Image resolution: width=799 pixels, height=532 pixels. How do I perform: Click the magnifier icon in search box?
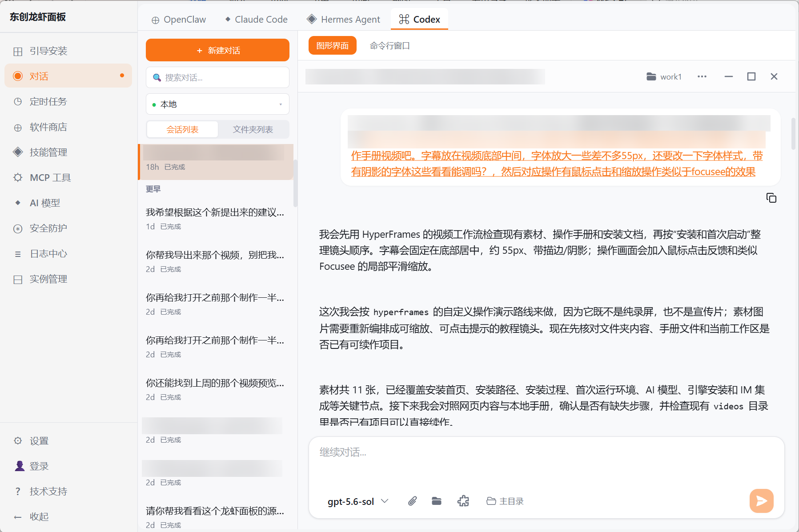click(x=157, y=78)
